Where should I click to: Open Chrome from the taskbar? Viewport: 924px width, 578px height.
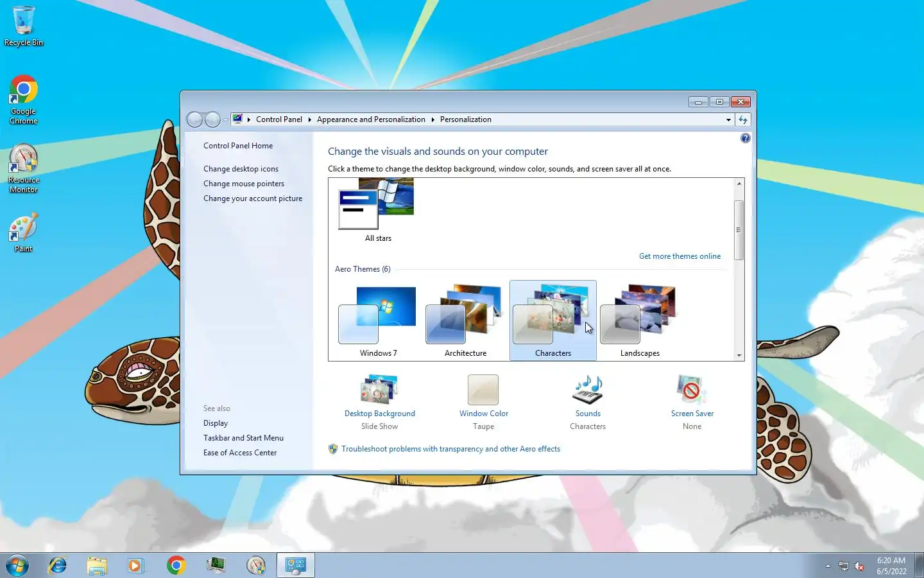(x=176, y=565)
